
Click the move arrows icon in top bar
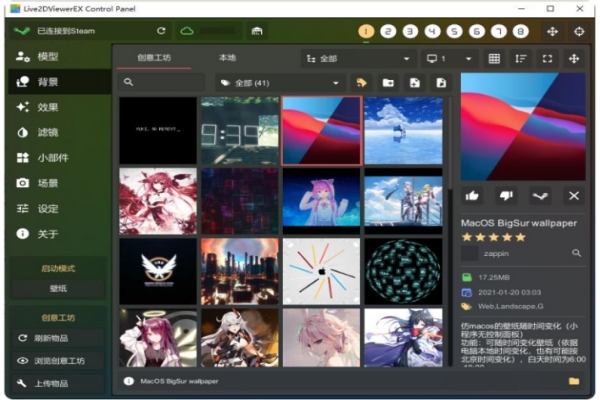(552, 31)
